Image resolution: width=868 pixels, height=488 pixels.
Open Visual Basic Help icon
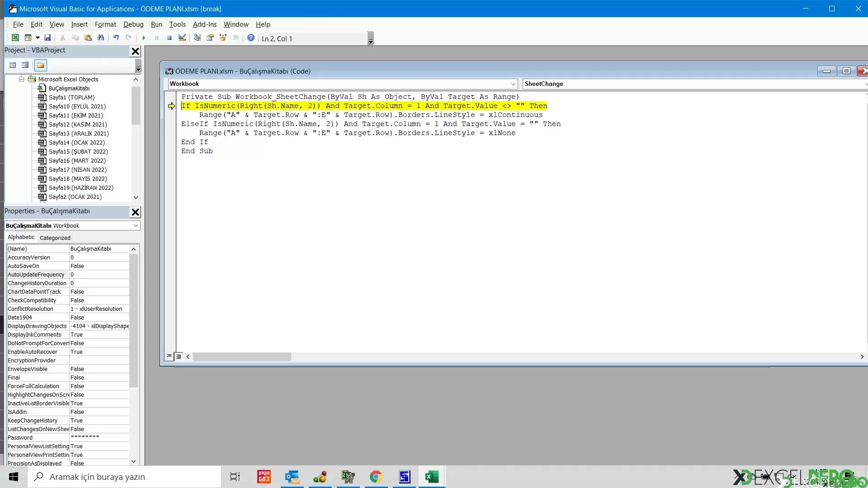point(251,38)
